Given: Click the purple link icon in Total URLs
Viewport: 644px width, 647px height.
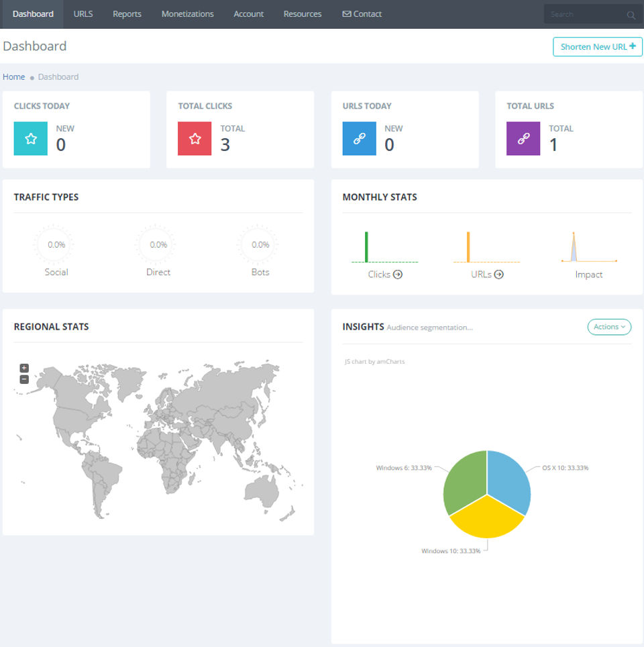Looking at the screenshot, I should click(523, 138).
